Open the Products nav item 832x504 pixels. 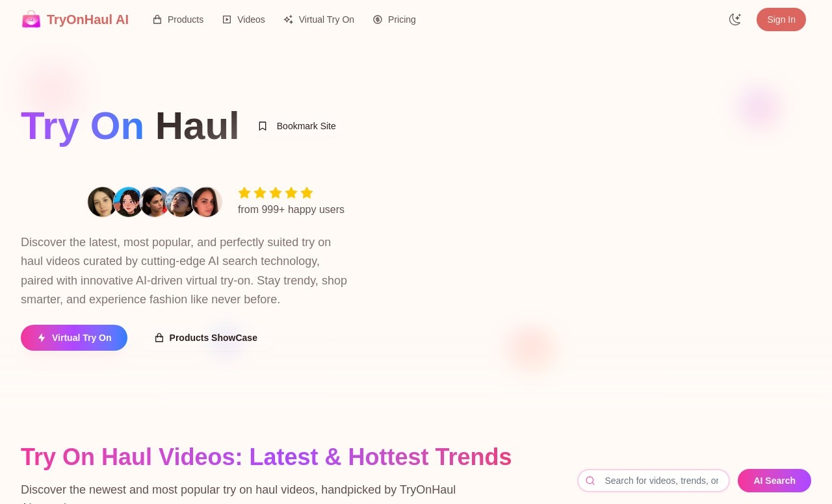(x=178, y=19)
